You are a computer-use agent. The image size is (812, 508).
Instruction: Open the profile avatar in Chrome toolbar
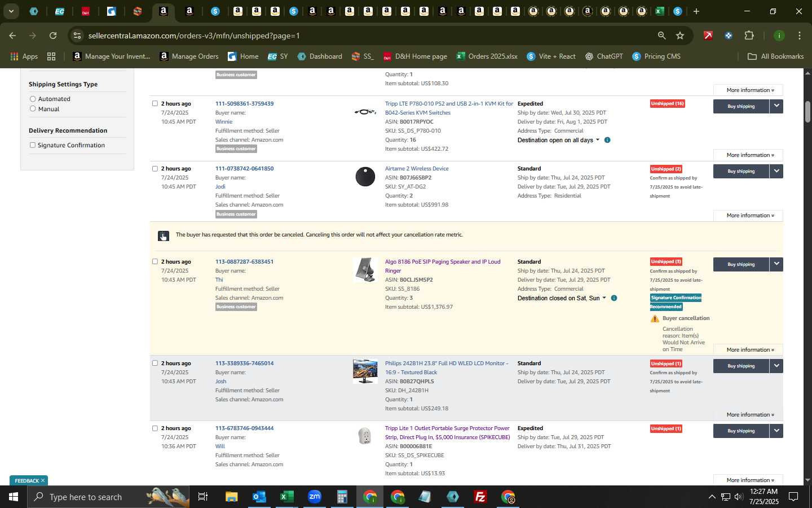pos(779,36)
